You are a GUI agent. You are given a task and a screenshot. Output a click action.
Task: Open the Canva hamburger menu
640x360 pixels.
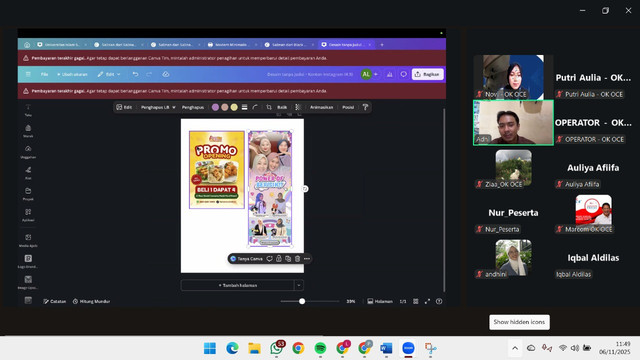(28, 74)
